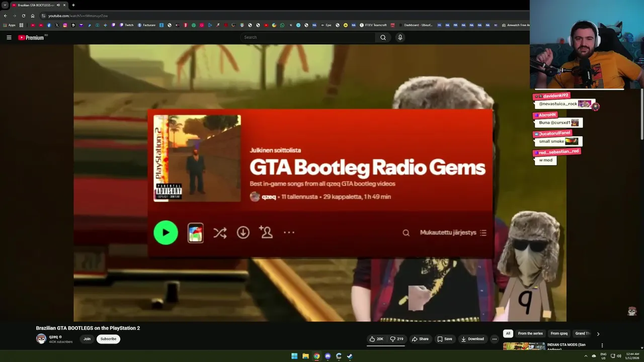Switch the ENG US input language
Screen dimensions: 644x362
[603, 356]
